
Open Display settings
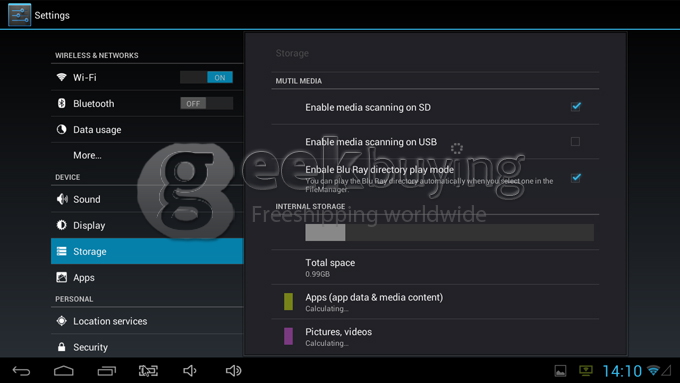point(147,225)
